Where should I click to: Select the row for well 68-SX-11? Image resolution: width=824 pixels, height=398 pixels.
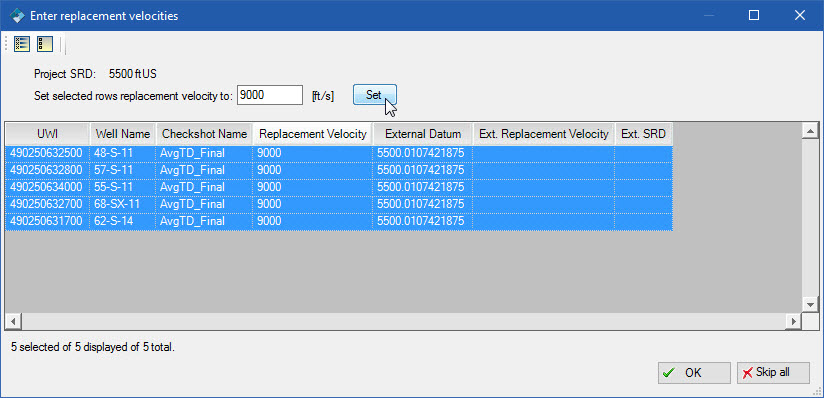[x=339, y=204]
